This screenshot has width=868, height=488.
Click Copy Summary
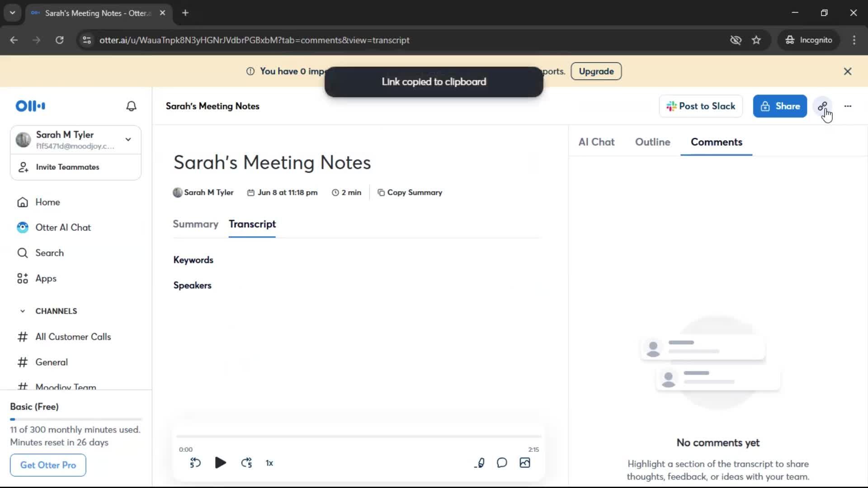[x=410, y=192]
